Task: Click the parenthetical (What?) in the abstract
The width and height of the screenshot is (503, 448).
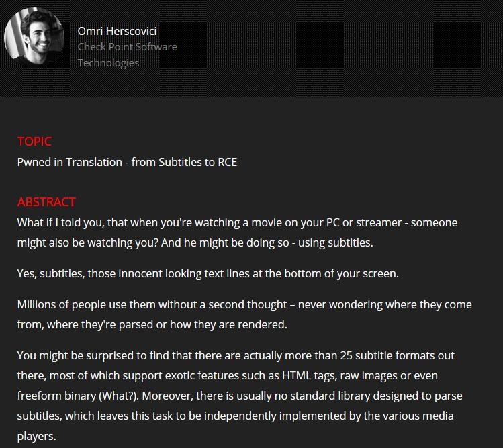Action: point(119,396)
